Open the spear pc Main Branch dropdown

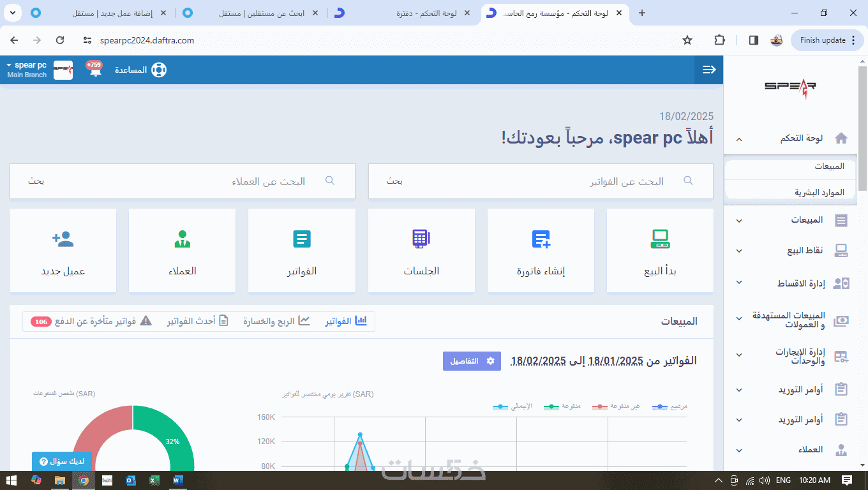coord(27,70)
